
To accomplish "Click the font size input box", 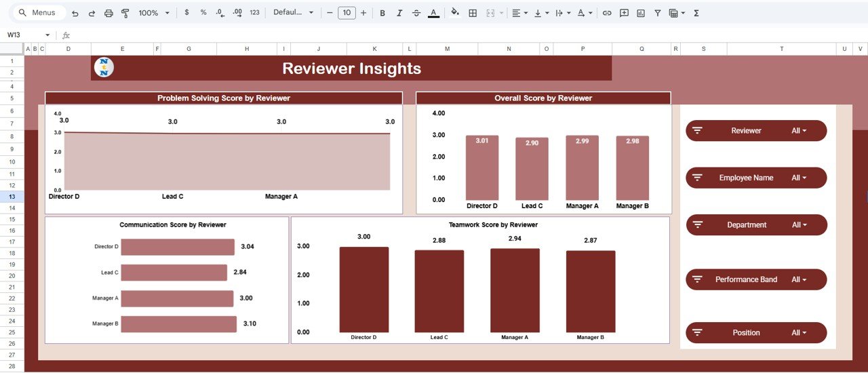I will (347, 13).
